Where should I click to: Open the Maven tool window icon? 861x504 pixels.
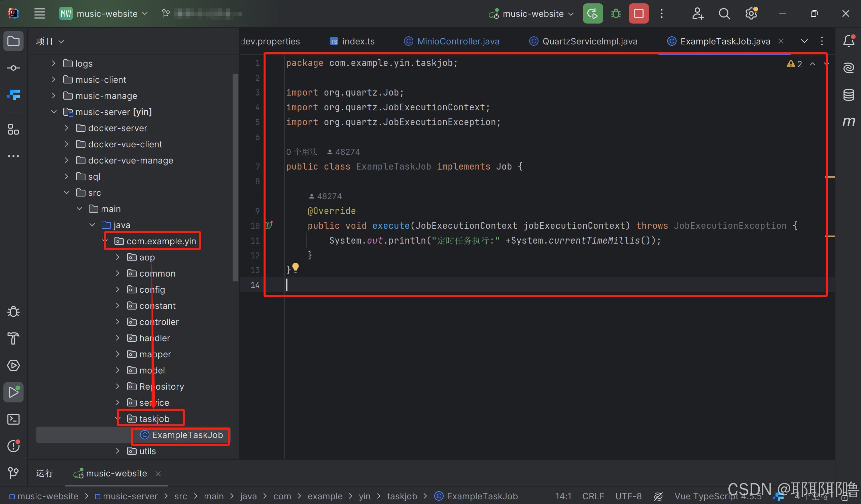point(848,121)
